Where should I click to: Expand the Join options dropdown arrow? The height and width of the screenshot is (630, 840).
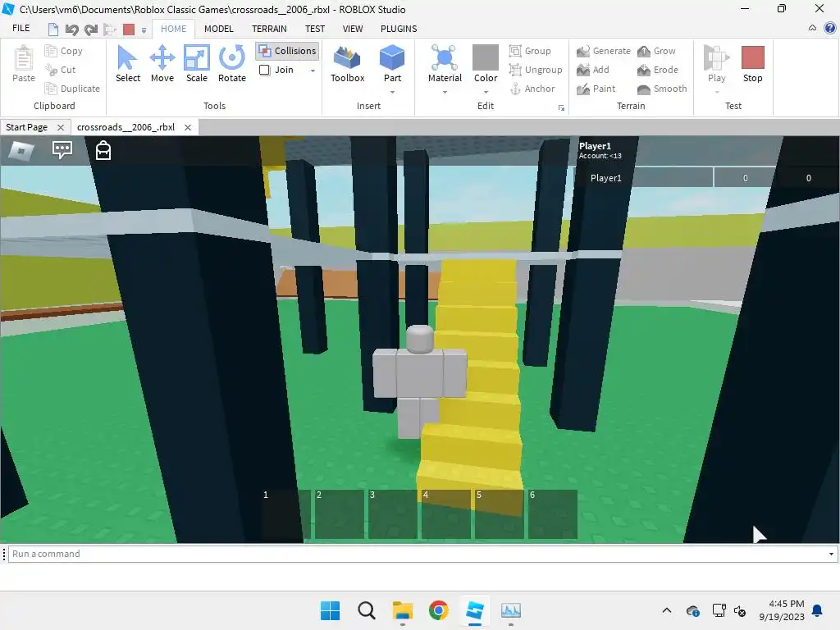coord(313,71)
